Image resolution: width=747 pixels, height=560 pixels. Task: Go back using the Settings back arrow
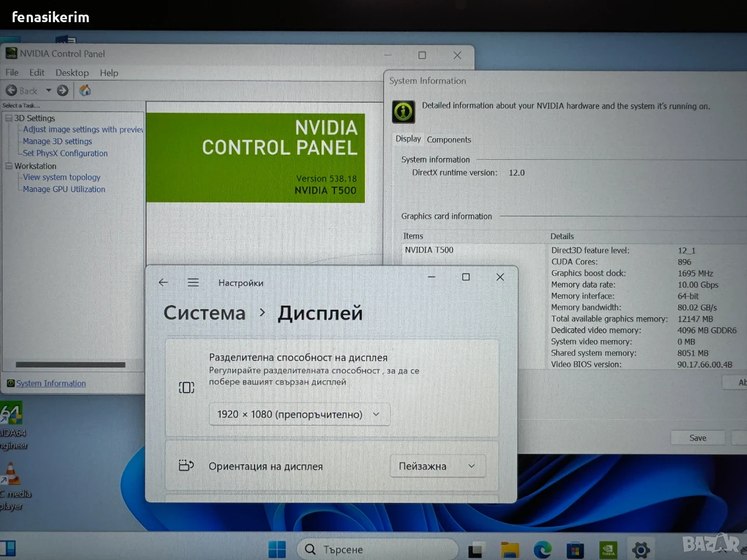point(163,282)
